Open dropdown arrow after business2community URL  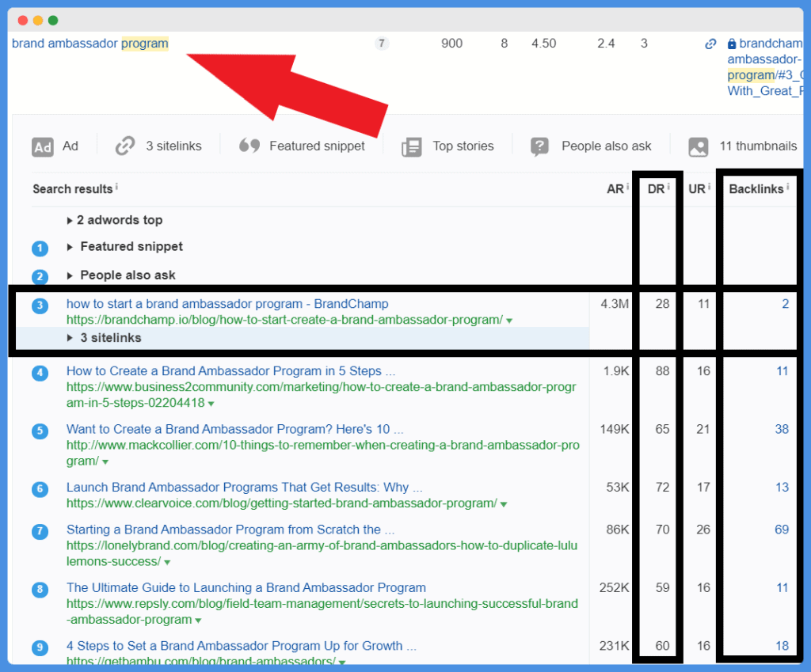tap(211, 404)
